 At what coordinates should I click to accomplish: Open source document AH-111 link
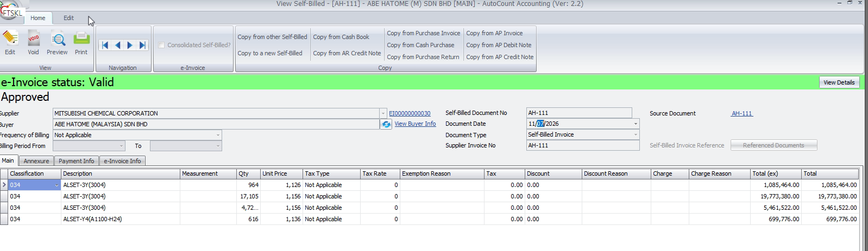click(x=742, y=113)
